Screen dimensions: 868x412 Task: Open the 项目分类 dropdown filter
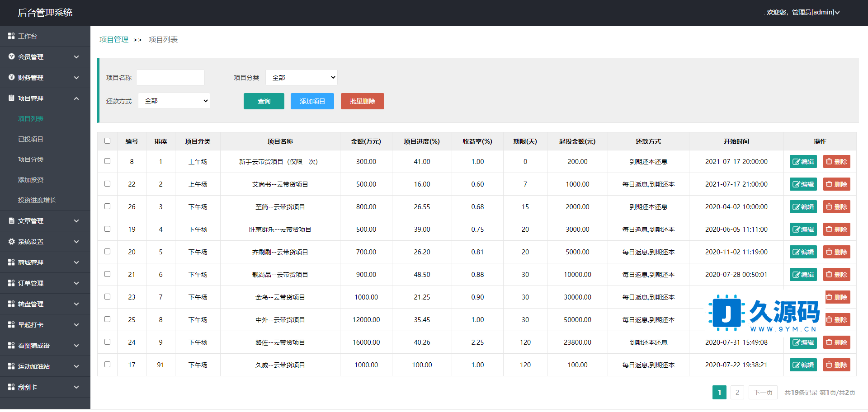pyautogui.click(x=301, y=78)
